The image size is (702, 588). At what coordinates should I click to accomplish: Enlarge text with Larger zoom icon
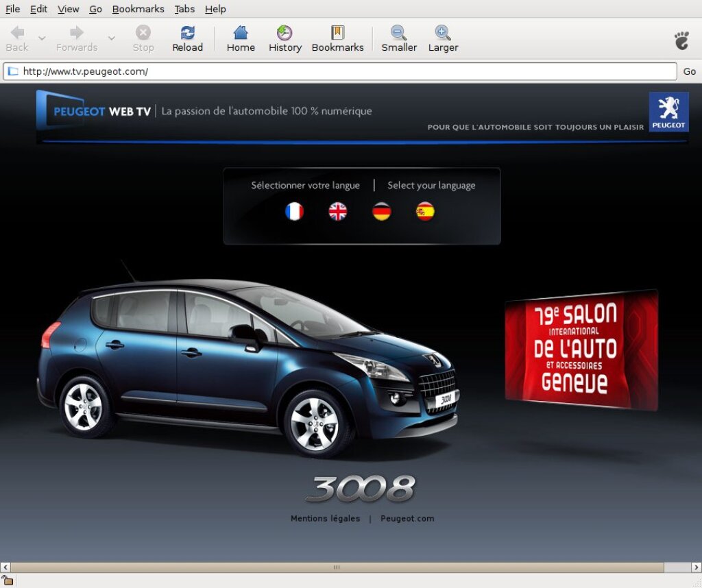click(443, 33)
